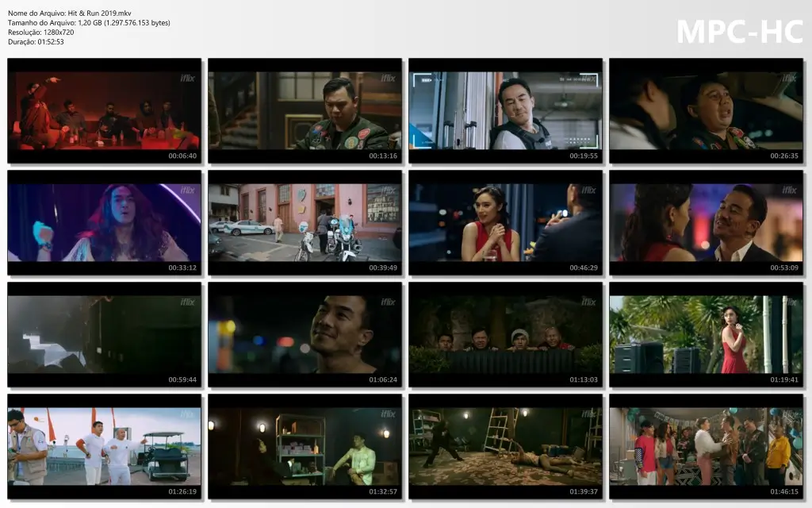Open the thumbnail stamped 00:06:40
The height and width of the screenshot is (508, 812).
[x=104, y=110]
